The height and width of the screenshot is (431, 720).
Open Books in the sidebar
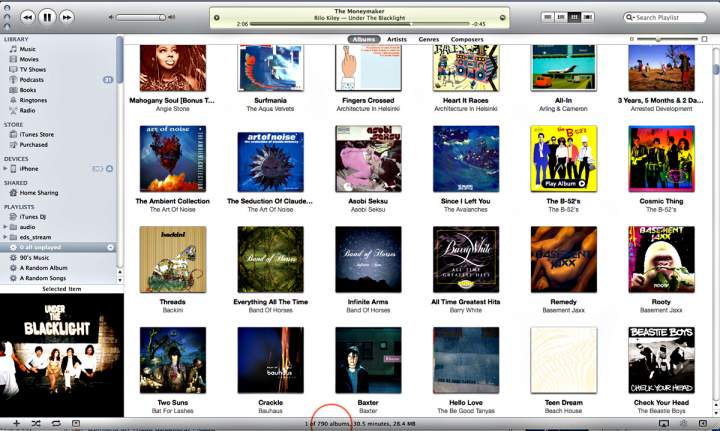pyautogui.click(x=28, y=90)
